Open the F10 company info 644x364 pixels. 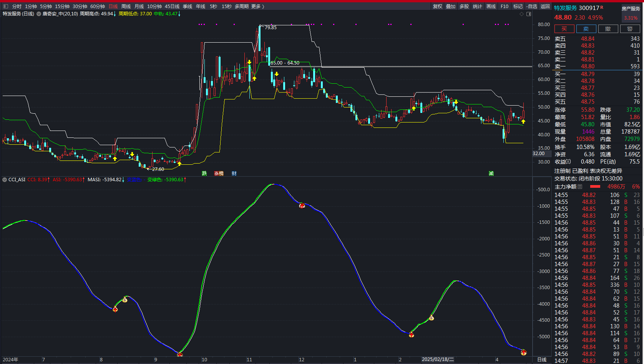coord(505,6)
